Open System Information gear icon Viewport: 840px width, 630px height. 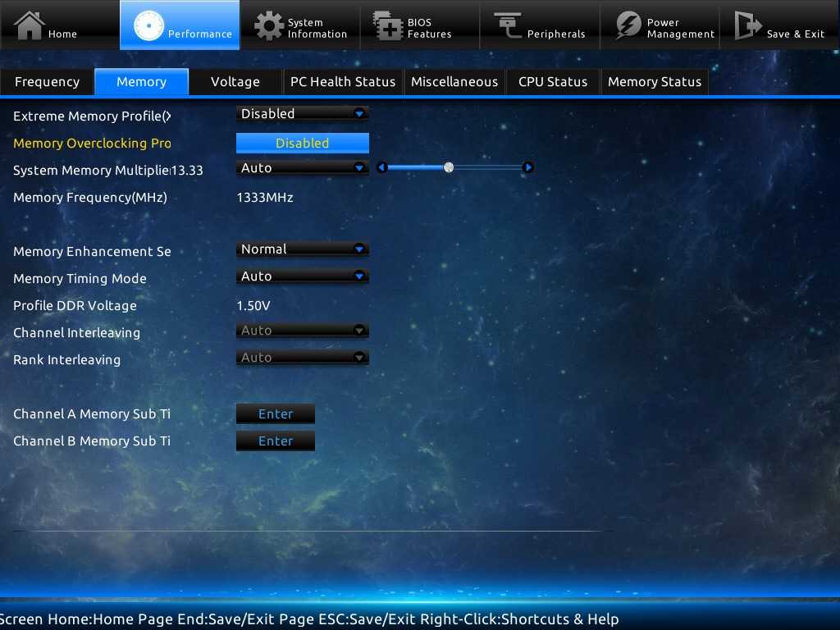269,25
